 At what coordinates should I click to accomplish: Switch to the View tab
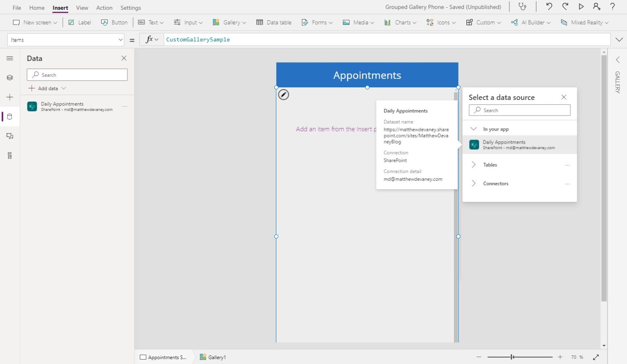click(82, 7)
